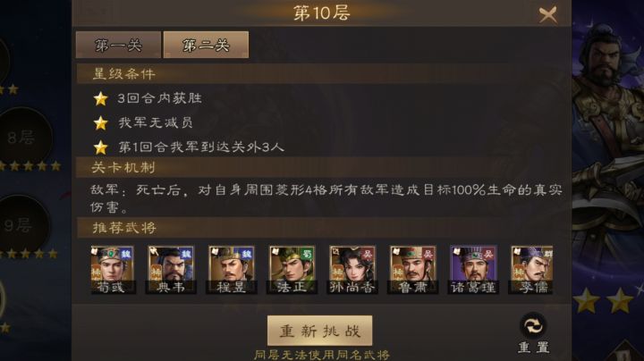Screen dimensions: 644x361
Task: Select the 诸葛瑾 general portrait
Action: tap(473, 270)
